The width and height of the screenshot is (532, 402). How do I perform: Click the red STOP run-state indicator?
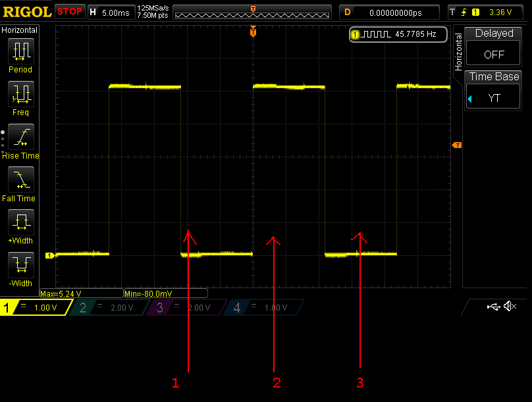(70, 12)
